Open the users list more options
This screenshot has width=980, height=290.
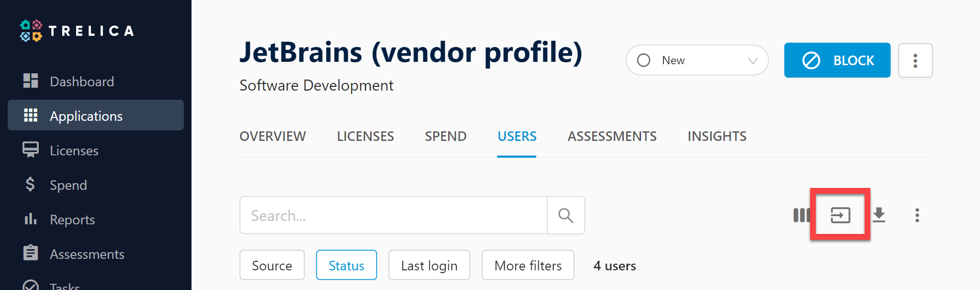[x=917, y=215]
